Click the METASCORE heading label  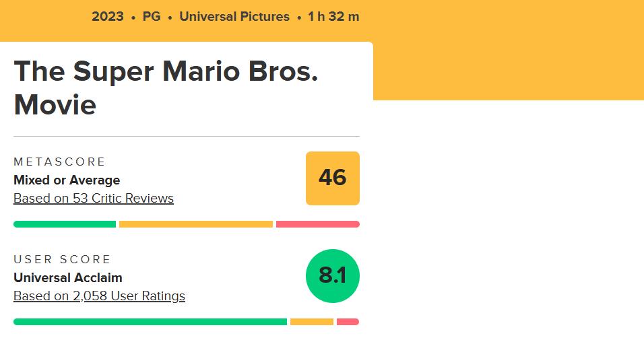point(60,162)
